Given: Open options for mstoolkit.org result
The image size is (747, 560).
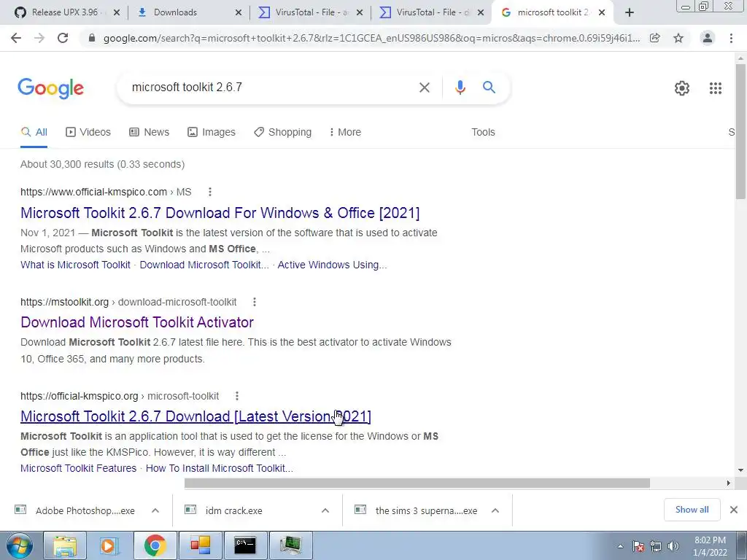Looking at the screenshot, I should pyautogui.click(x=255, y=302).
